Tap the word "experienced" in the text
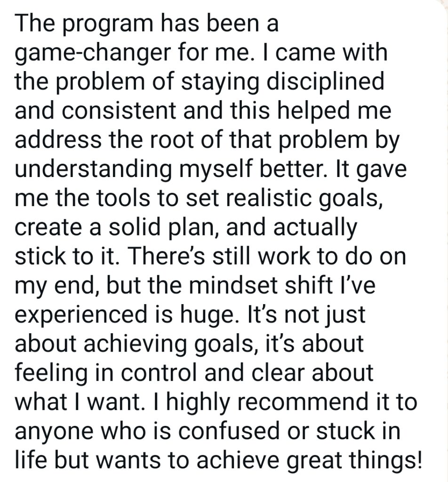 [81, 315]
